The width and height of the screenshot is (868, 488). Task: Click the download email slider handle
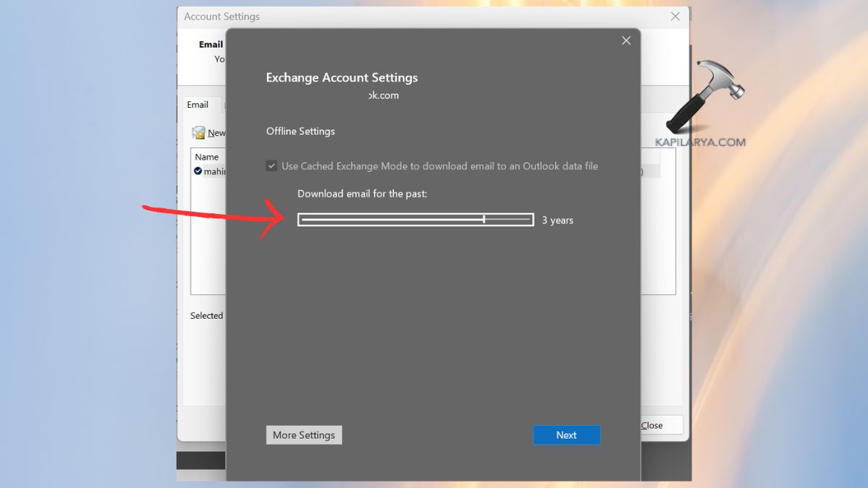tap(484, 220)
